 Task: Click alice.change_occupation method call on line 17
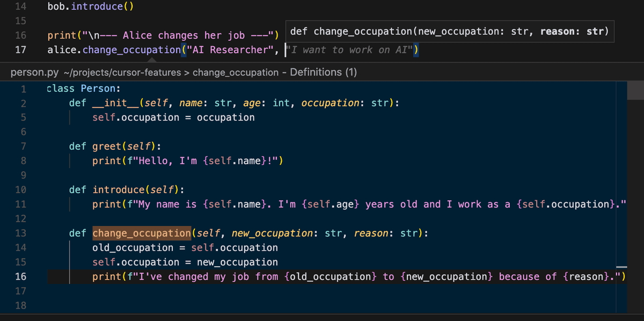point(131,50)
